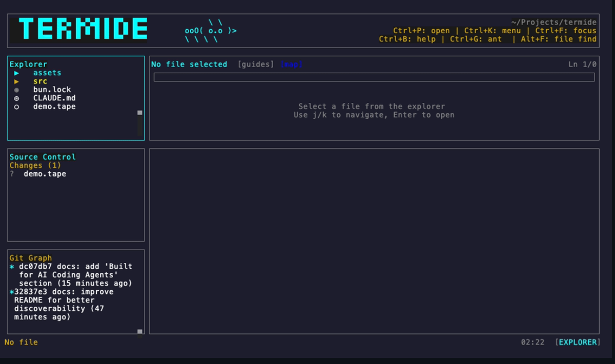The width and height of the screenshot is (615, 364).
Task: Click the 'No file selected' title
Action: (189, 64)
